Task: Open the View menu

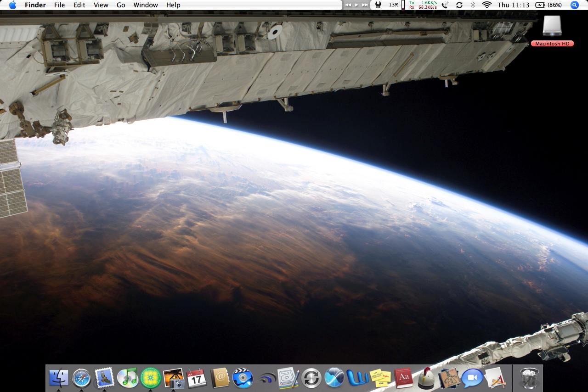Action: click(101, 5)
